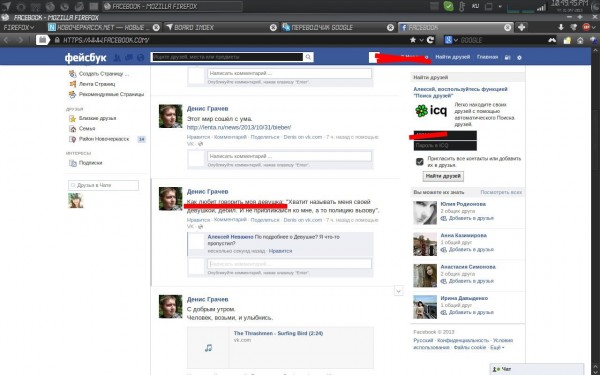Click the Firefox reload page icon
Image resolution: width=600 pixels, height=375 pixels.
tap(430, 40)
